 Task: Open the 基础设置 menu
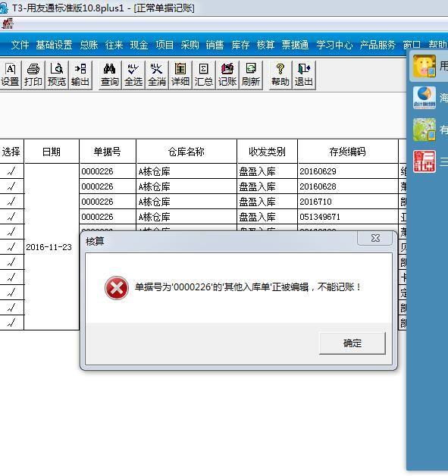(x=54, y=45)
